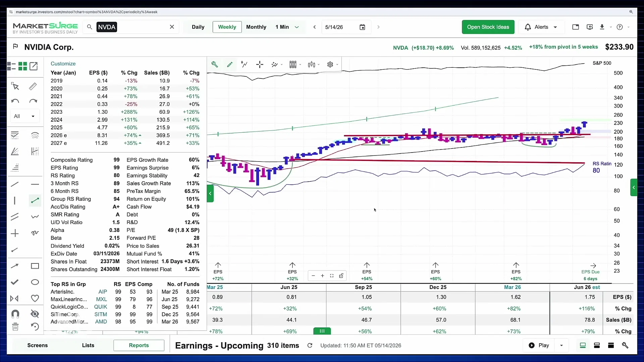644x362 pixels.
Task: Select the heart marker tool
Action: tap(35, 298)
